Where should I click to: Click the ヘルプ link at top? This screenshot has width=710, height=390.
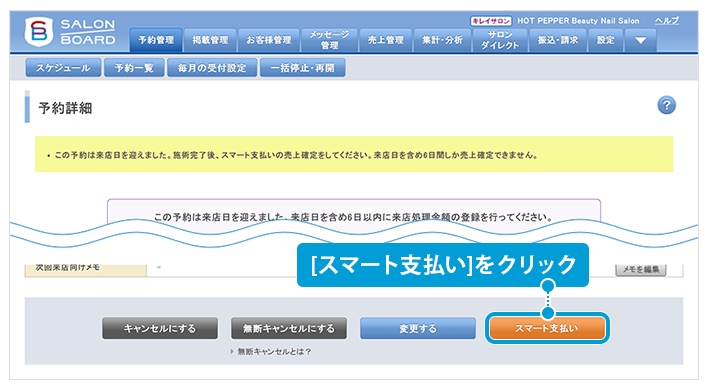[x=667, y=21]
